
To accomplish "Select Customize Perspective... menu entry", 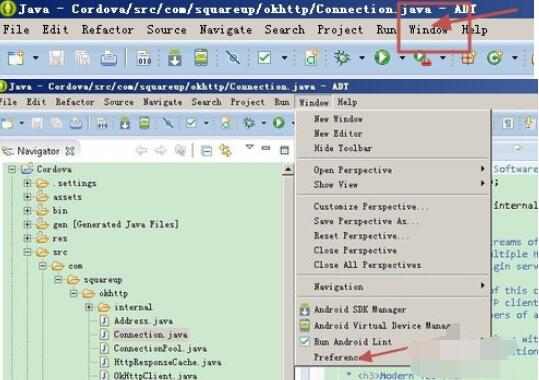I will [371, 207].
